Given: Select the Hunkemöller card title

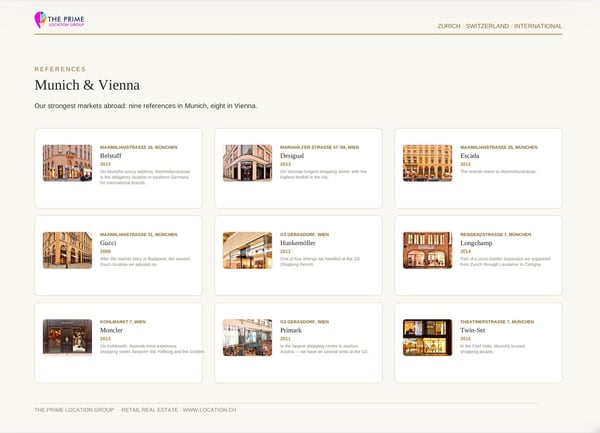Looking at the screenshot, I should [298, 243].
